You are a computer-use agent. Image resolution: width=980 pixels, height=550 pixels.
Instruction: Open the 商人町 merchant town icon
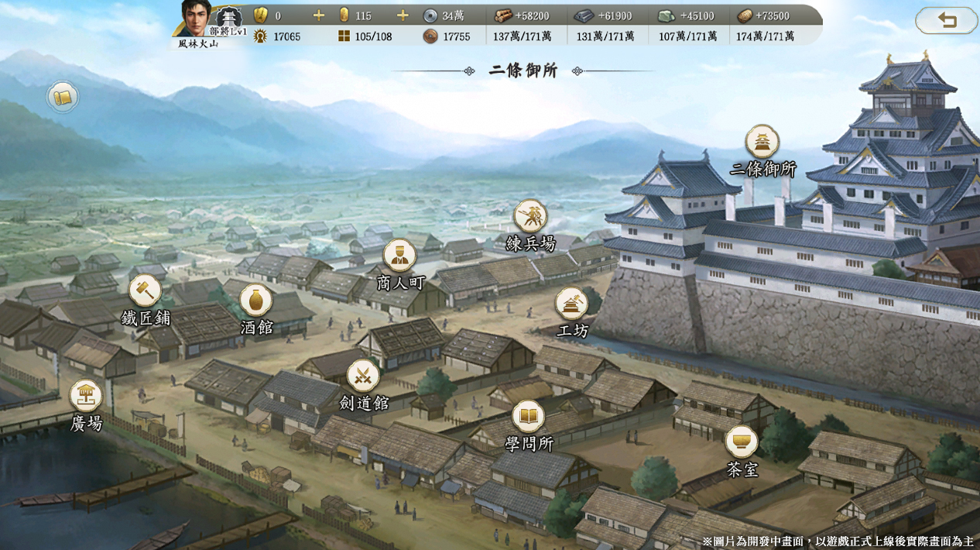point(399,256)
